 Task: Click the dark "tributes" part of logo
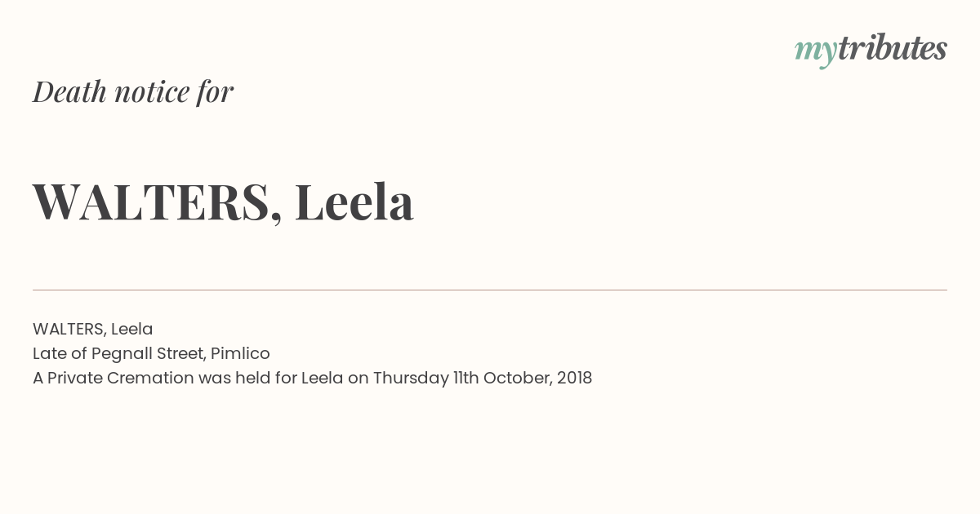(893, 48)
